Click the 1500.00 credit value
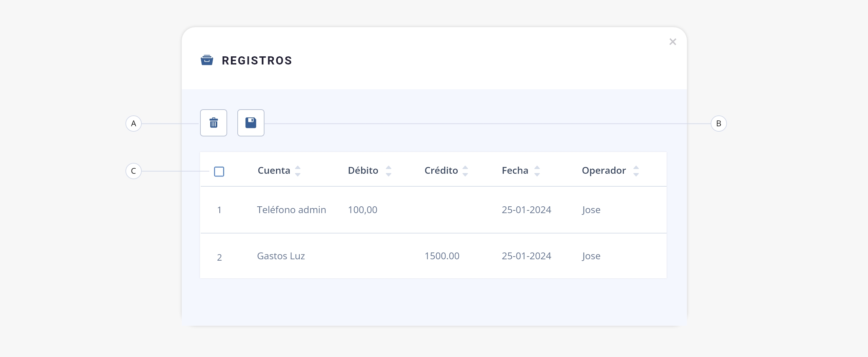The width and height of the screenshot is (868, 357). coord(442,256)
